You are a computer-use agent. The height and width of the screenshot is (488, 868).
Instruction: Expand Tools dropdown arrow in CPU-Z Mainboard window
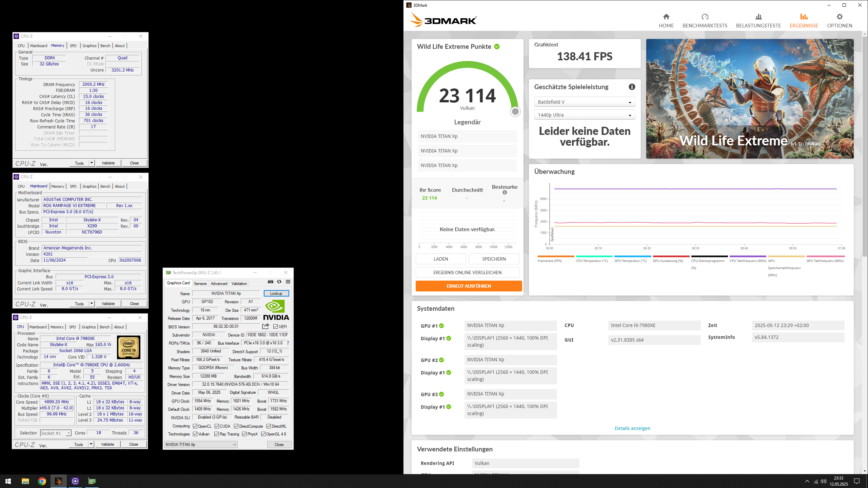click(x=92, y=304)
